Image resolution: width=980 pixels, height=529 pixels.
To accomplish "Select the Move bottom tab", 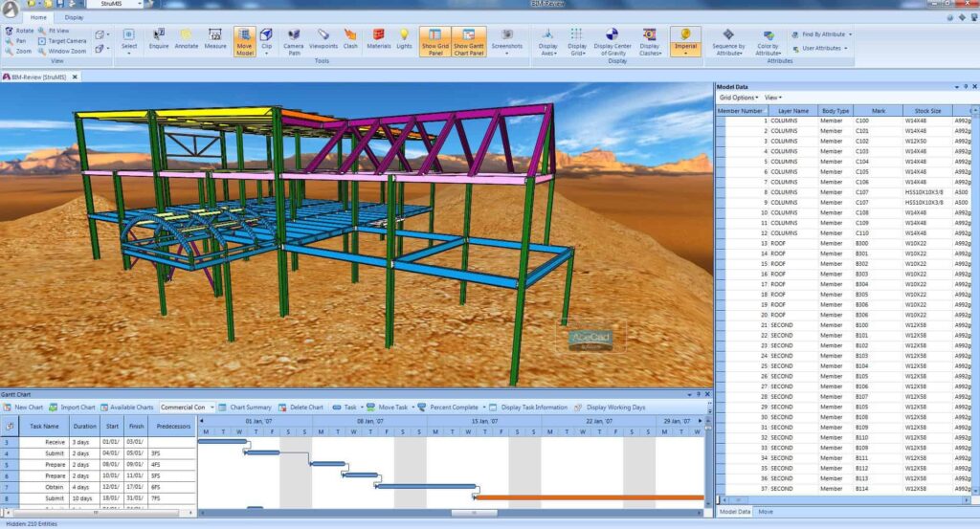I will pos(766,512).
